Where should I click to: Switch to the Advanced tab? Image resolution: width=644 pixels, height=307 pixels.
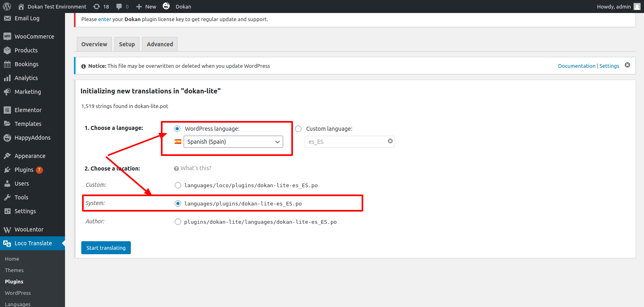tap(160, 44)
